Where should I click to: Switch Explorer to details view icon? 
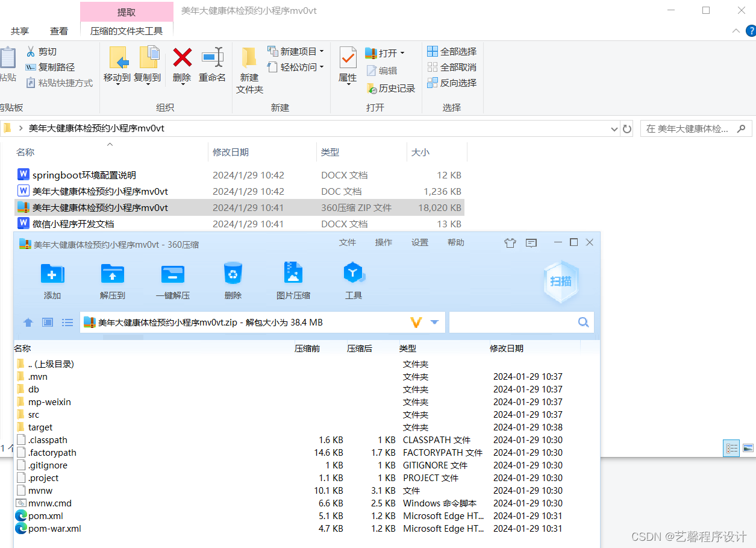pos(732,448)
